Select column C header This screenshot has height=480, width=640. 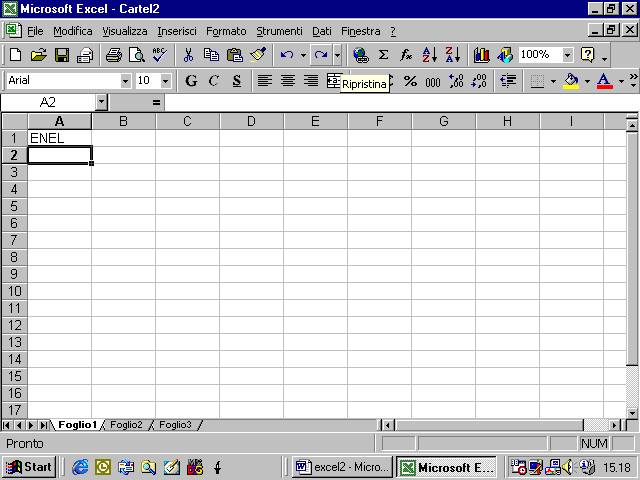click(187, 121)
